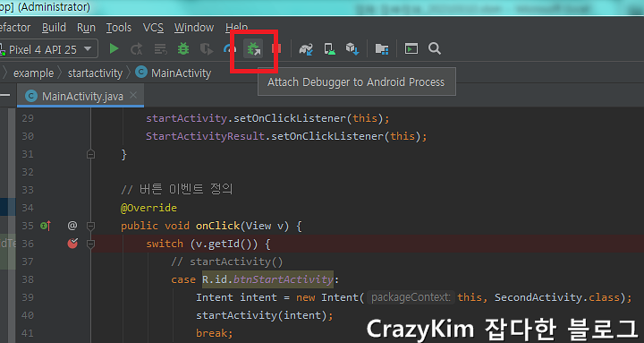Open the AVD Manager icon

pyautogui.click(x=329, y=49)
